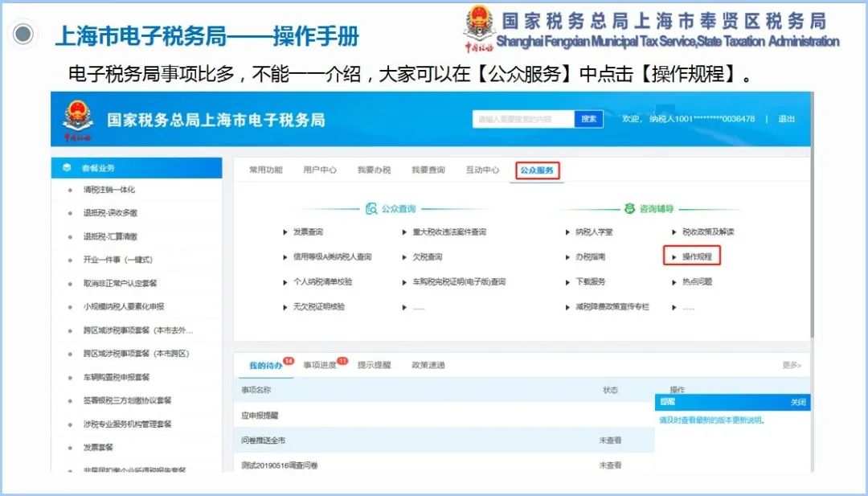Close the 提醒 popup with 关闭

click(x=798, y=403)
